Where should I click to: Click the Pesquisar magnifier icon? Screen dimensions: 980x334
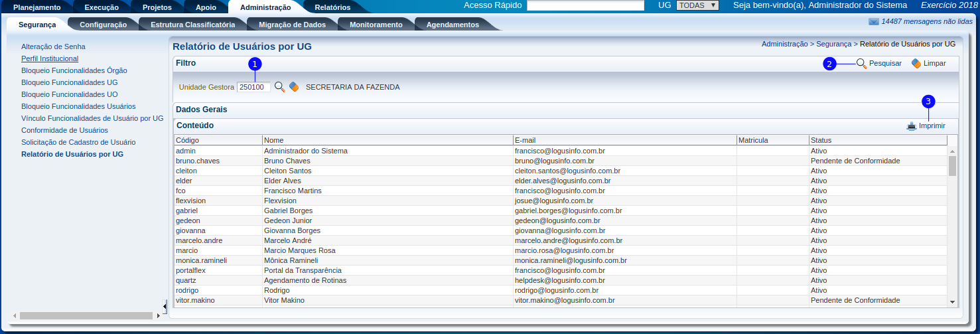click(861, 64)
